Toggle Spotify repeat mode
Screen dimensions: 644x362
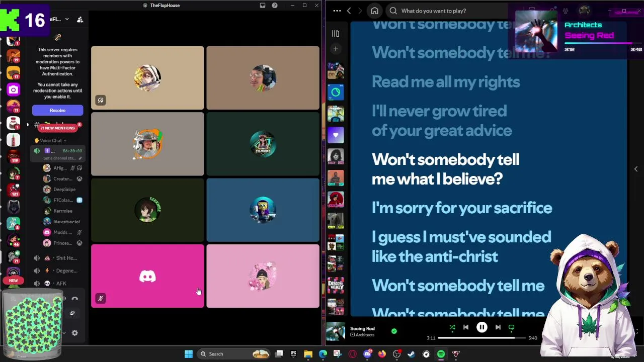(512, 327)
